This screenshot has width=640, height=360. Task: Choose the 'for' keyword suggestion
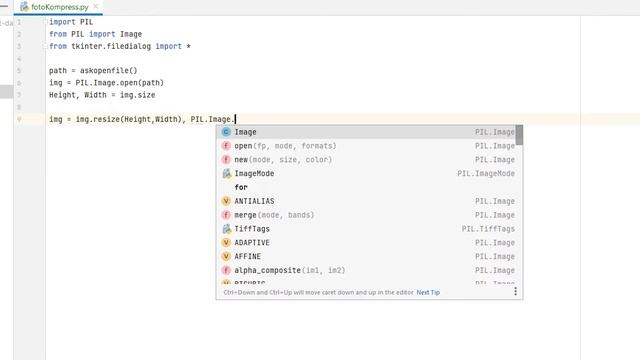click(x=365, y=187)
